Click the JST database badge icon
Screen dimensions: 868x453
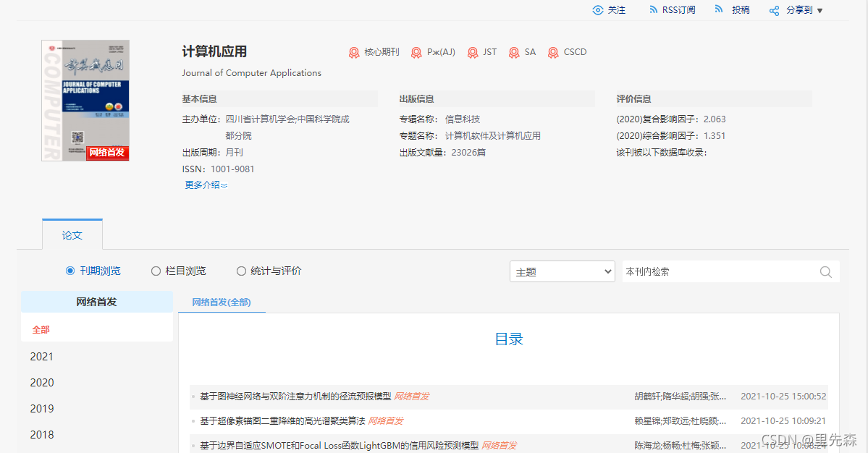pos(473,51)
